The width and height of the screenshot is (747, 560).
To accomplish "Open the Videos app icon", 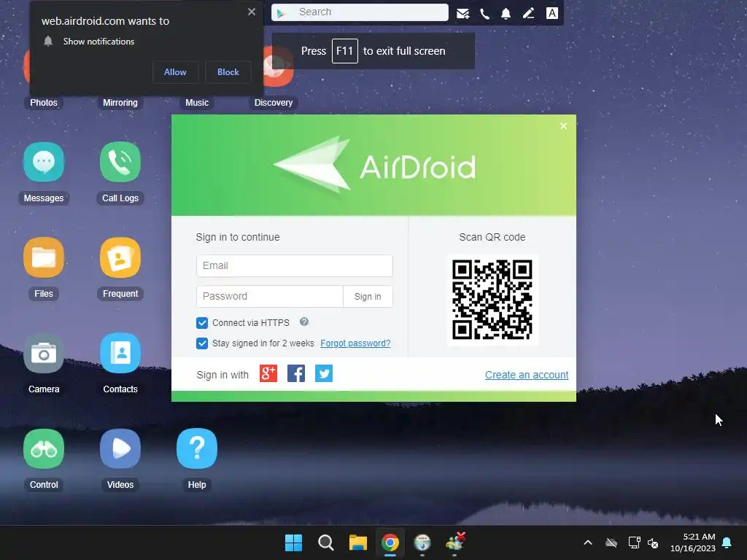I will pyautogui.click(x=120, y=448).
